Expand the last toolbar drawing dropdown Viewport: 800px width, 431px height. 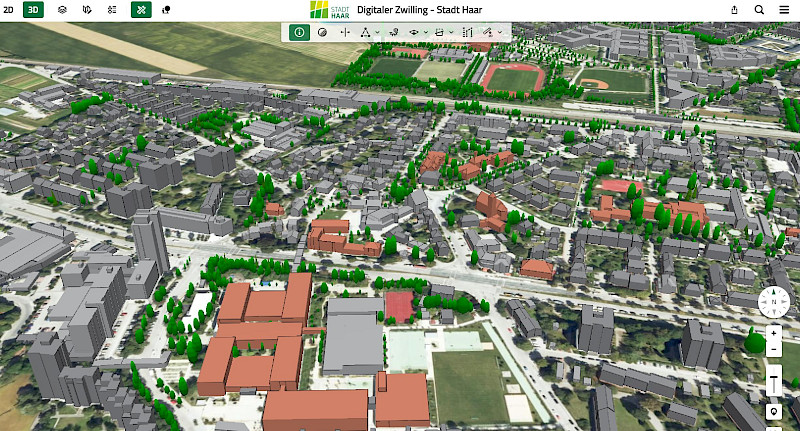[x=499, y=32]
